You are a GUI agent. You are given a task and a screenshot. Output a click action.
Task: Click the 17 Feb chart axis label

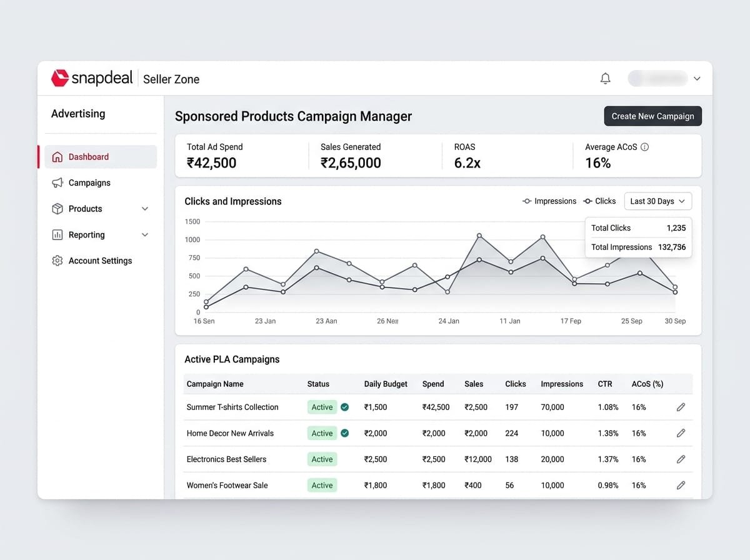pyautogui.click(x=571, y=321)
